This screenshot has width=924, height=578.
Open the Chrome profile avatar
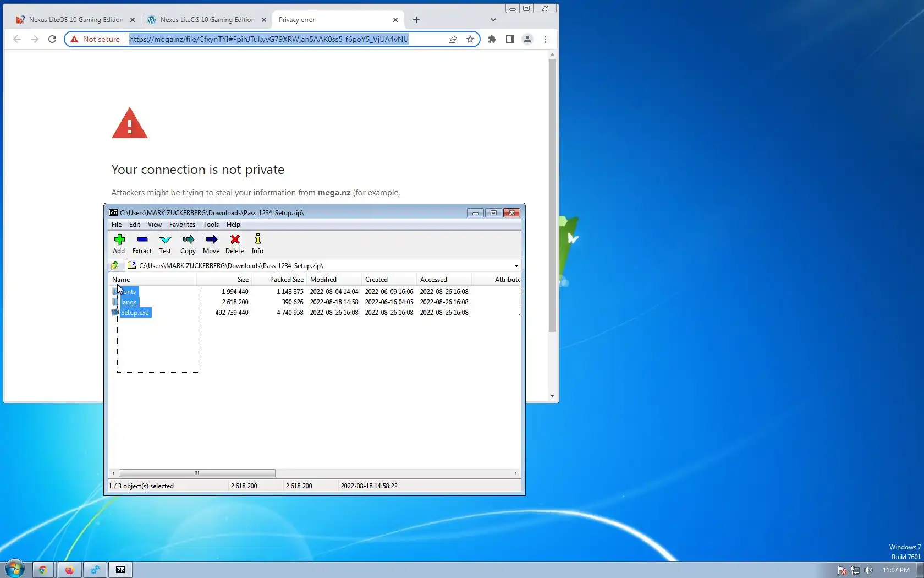527,39
